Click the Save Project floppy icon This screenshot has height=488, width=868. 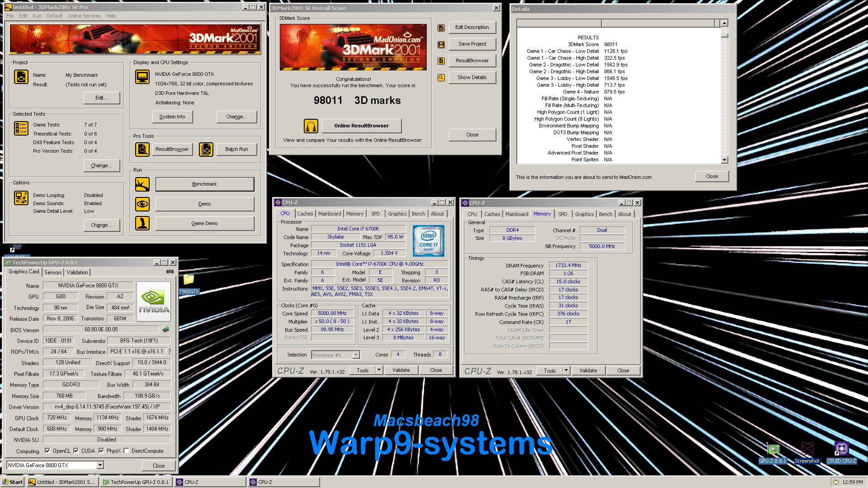(x=441, y=45)
